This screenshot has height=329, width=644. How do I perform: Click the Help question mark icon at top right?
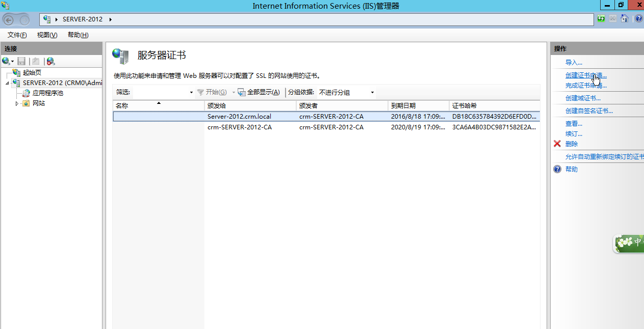pos(639,19)
